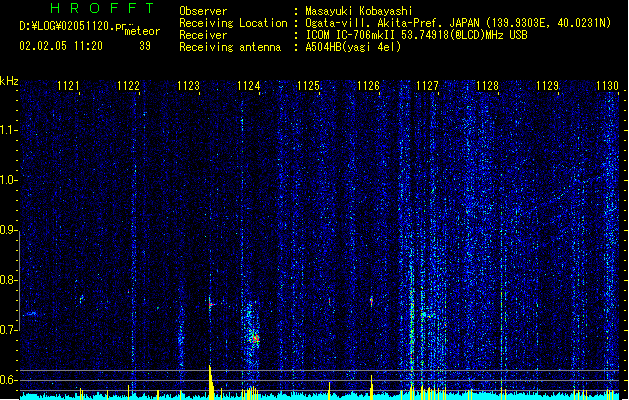
Task: Click the 1123 time axis marker
Action: point(188,85)
